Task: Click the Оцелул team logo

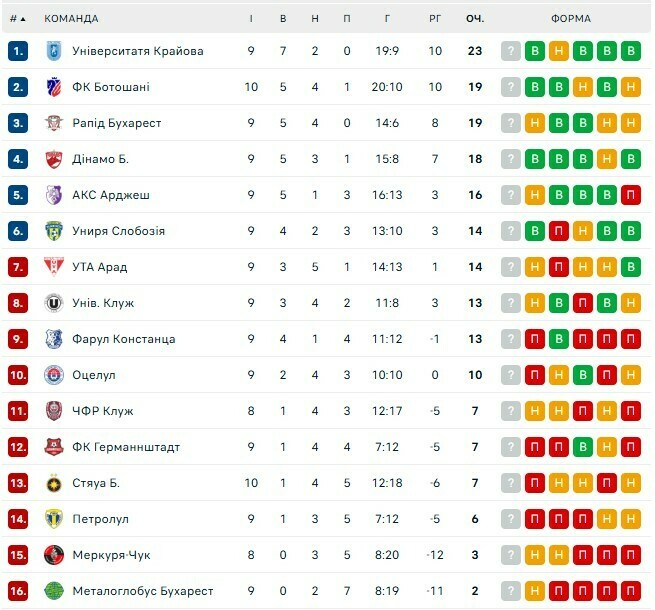Action: [54, 375]
